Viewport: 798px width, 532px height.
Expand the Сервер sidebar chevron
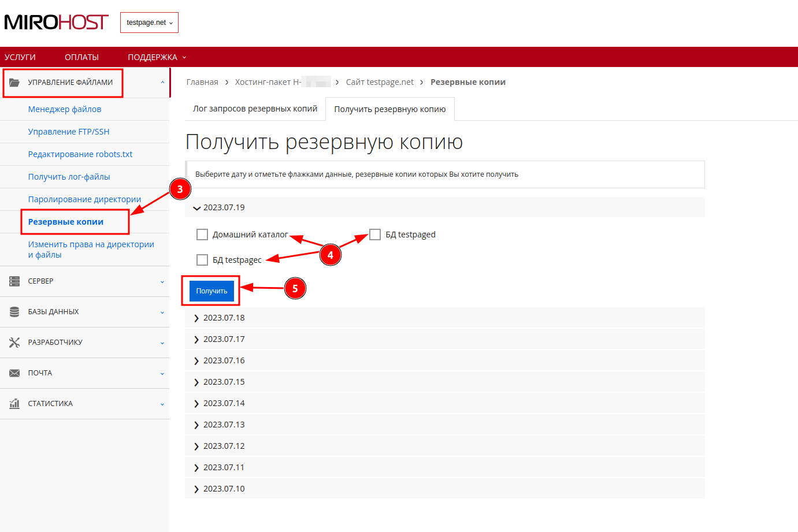click(x=162, y=282)
